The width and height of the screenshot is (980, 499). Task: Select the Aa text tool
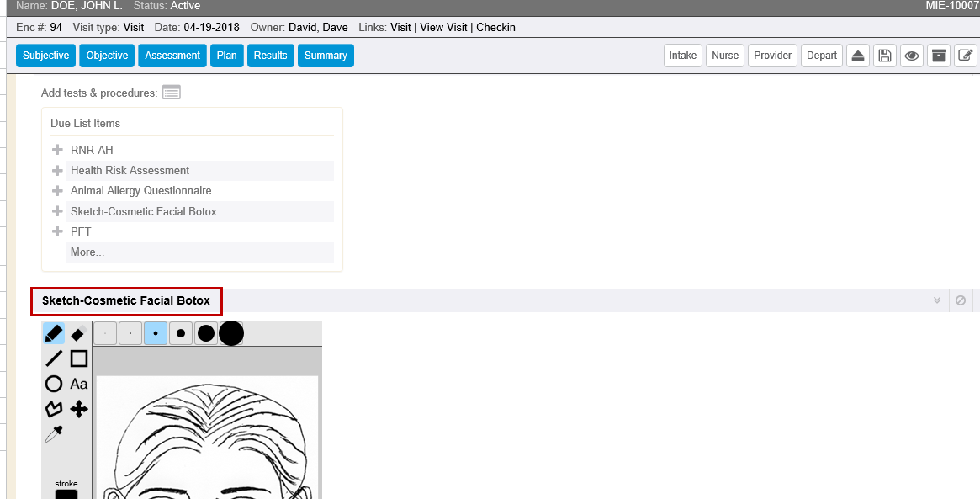[x=78, y=384]
